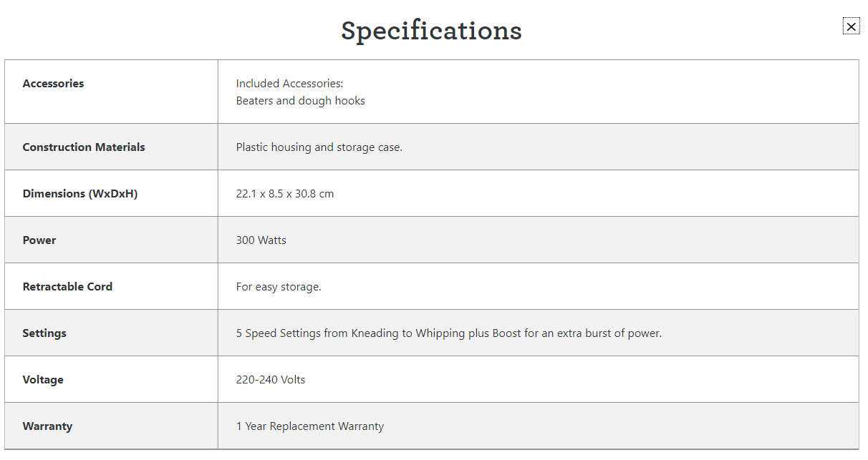The height and width of the screenshot is (460, 868).
Task: Click 'Beaters and dough hooks' text
Action: 300,101
